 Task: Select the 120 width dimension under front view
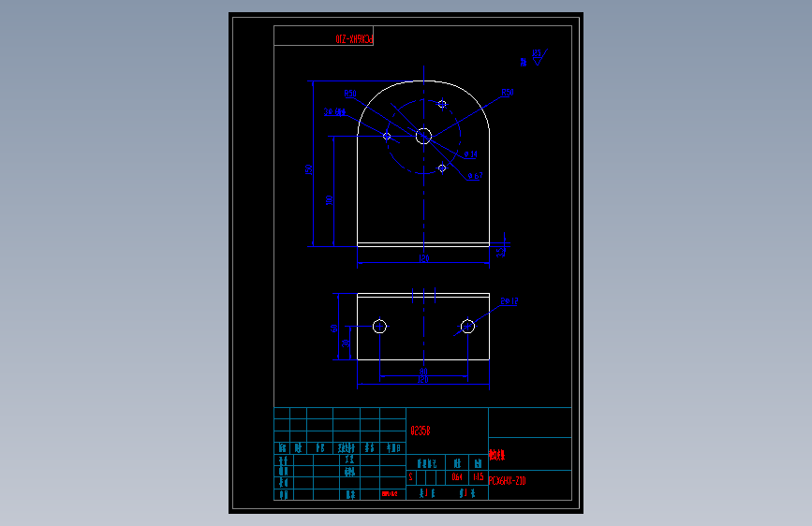point(423,257)
